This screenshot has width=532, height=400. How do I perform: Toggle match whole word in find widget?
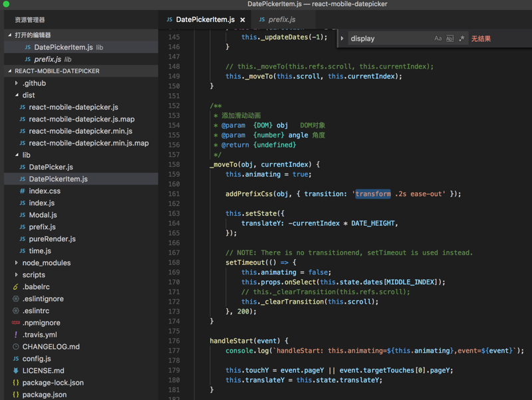pyautogui.click(x=450, y=39)
